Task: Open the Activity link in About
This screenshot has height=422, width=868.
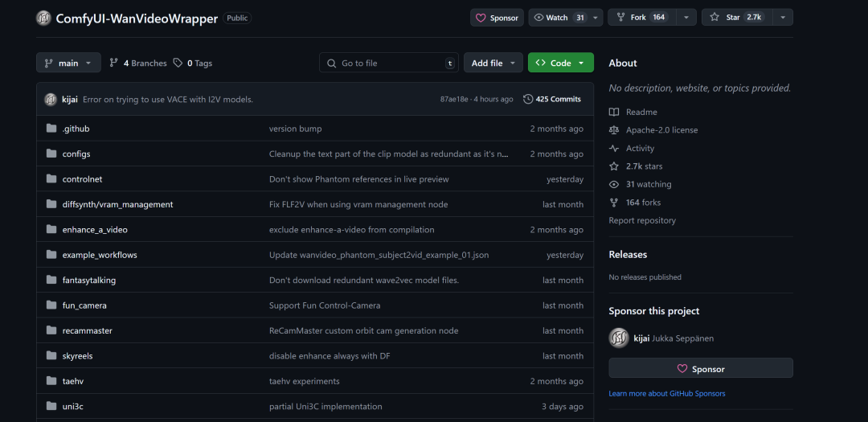Action: point(640,149)
